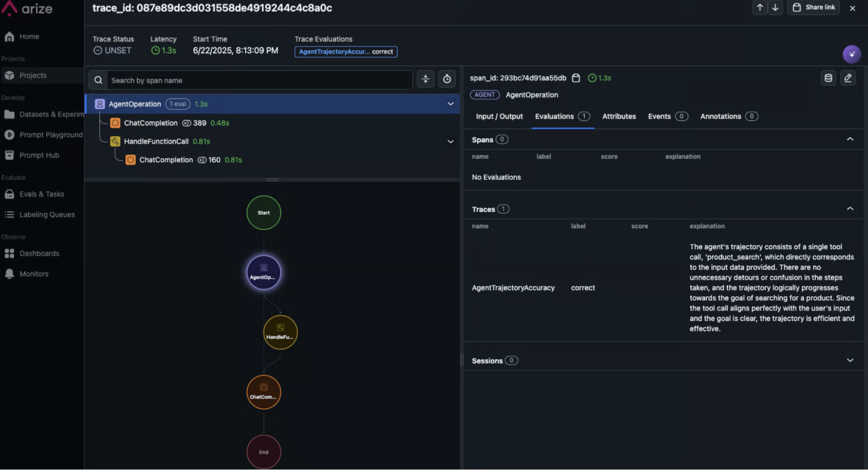
Task: Click the edit pencil icon
Action: pos(848,78)
